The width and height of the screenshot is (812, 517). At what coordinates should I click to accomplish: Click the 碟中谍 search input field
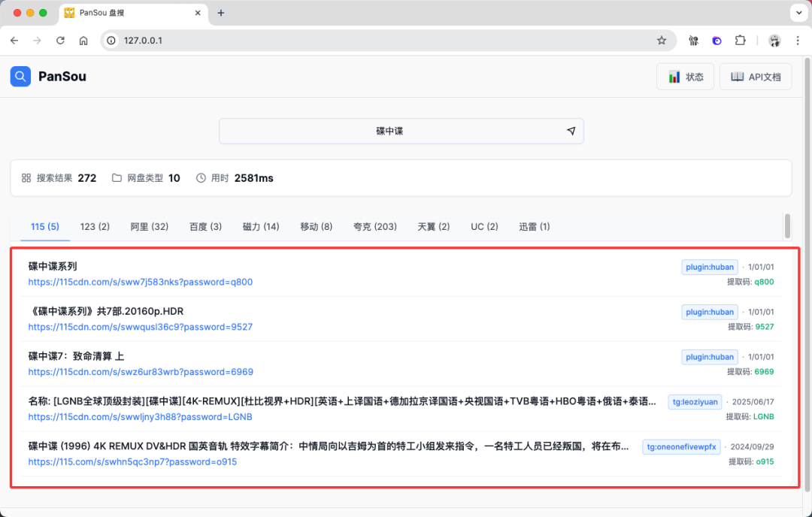point(389,131)
